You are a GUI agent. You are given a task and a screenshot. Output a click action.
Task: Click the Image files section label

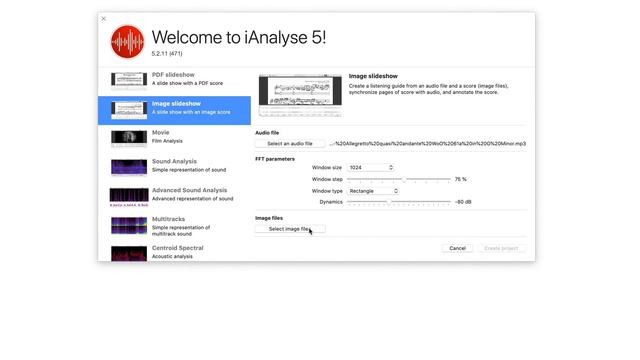click(269, 218)
